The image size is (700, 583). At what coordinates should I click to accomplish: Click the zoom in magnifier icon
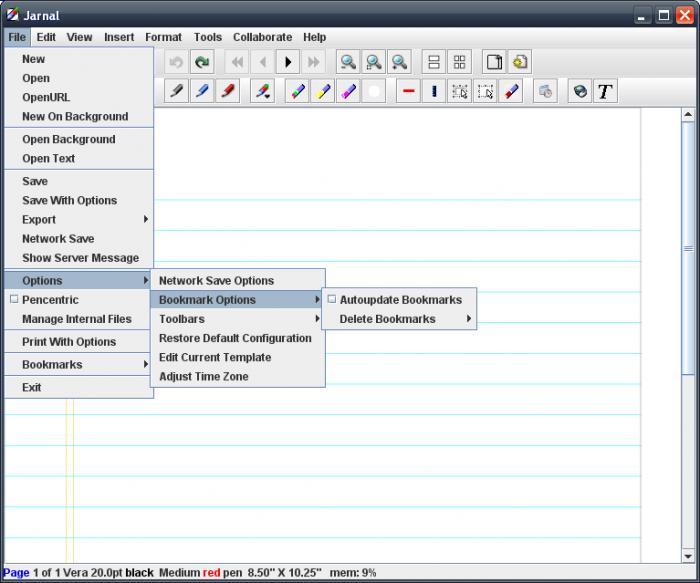[399, 62]
